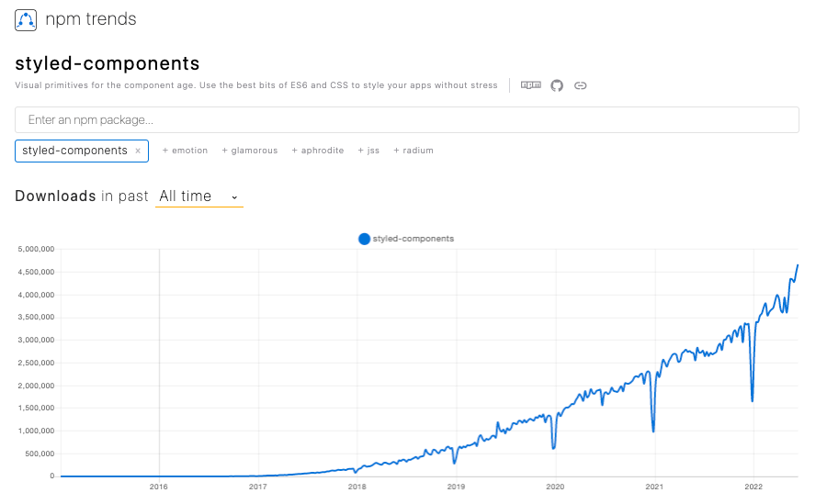Focus the Enter an npm package field
Image resolution: width=816 pixels, height=504 pixels.
point(407,120)
